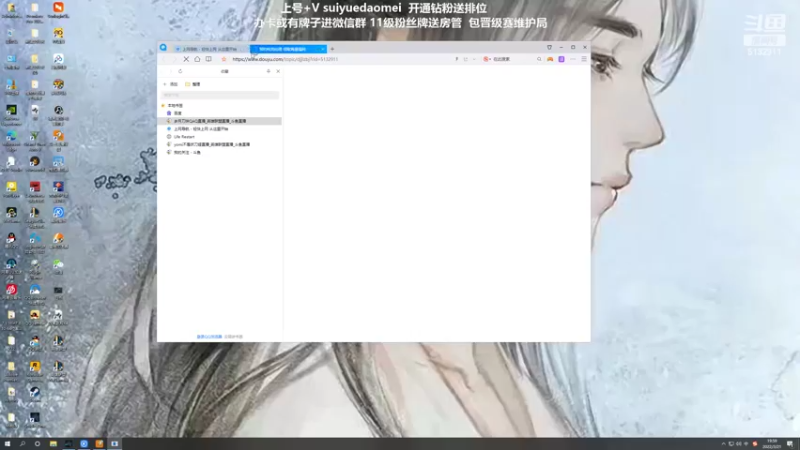Open the QQ penguin desktop shortcut
800x450 pixels.
11,240
